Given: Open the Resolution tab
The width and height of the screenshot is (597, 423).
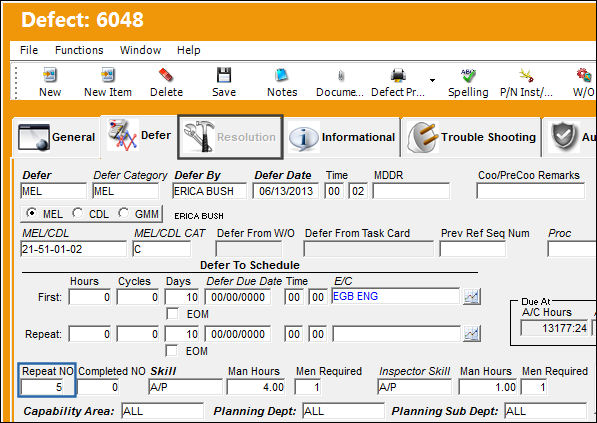Looking at the screenshot, I should point(230,137).
